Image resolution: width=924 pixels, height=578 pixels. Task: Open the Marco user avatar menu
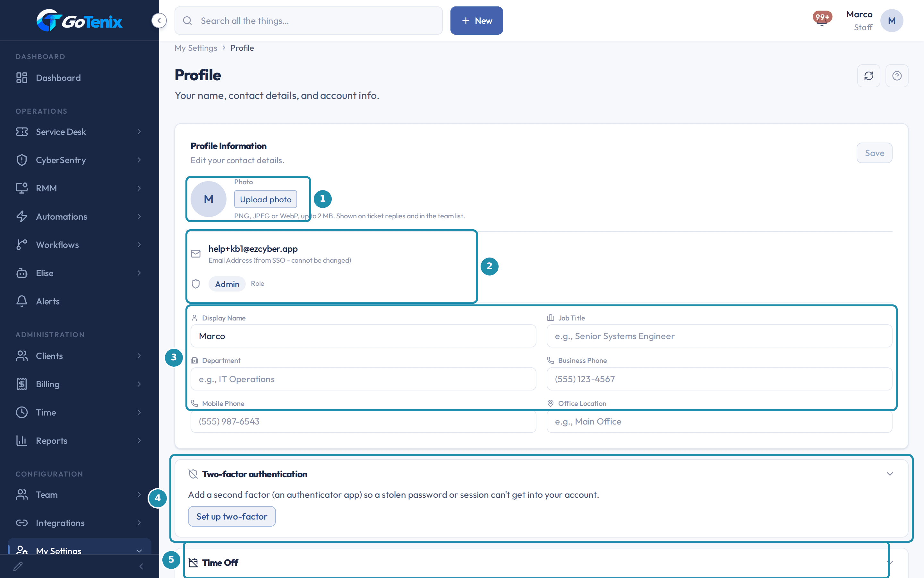[892, 21]
